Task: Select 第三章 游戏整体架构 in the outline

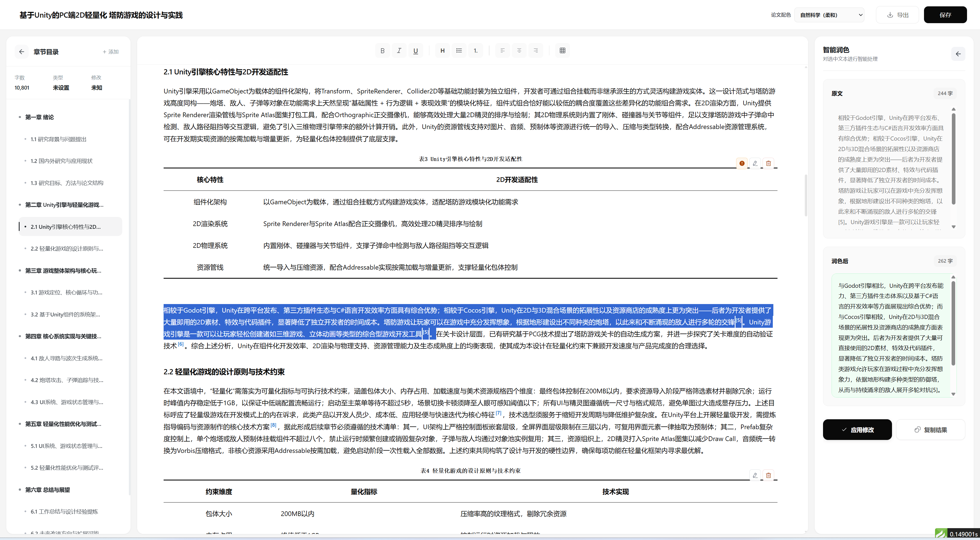Action: pyautogui.click(x=63, y=271)
